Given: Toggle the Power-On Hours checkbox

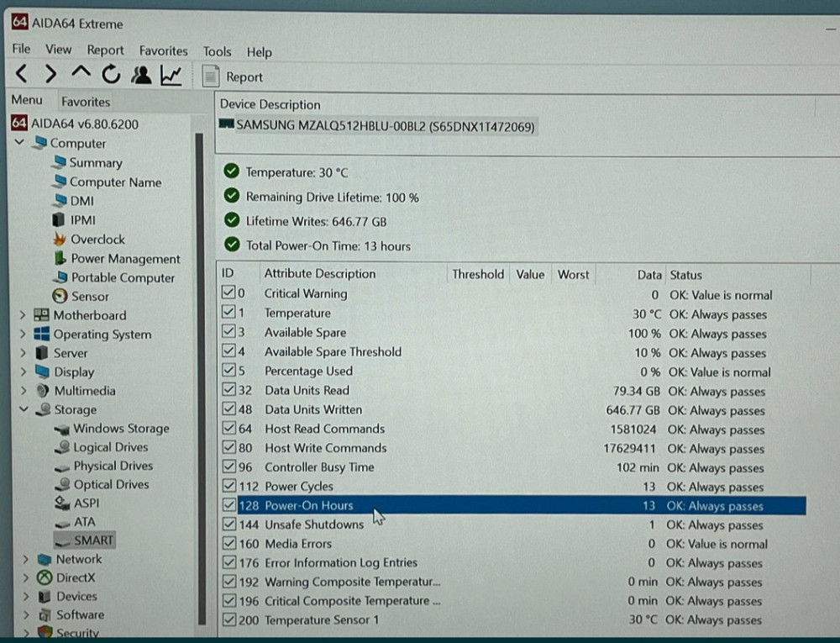Looking at the screenshot, I should click(228, 505).
